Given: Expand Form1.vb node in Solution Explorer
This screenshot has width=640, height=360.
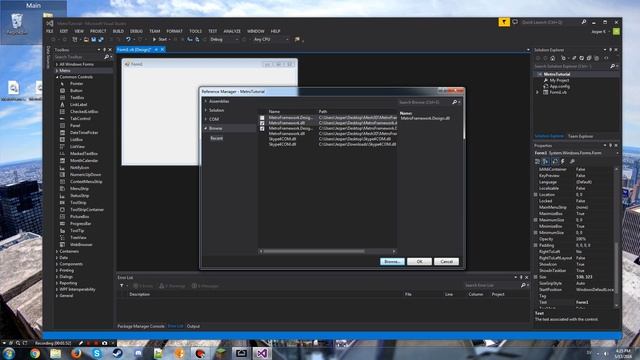Looking at the screenshot, I should (x=538, y=92).
